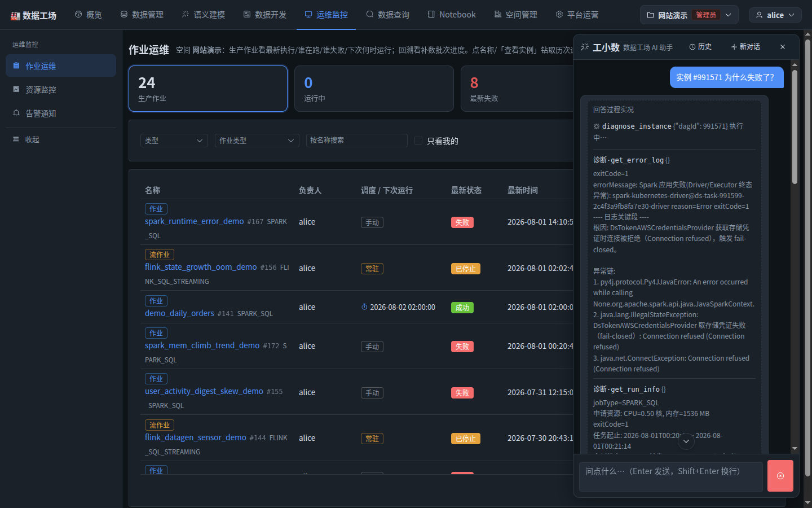Click the 历史 clock icon
This screenshot has width=812, height=508.
pos(692,47)
